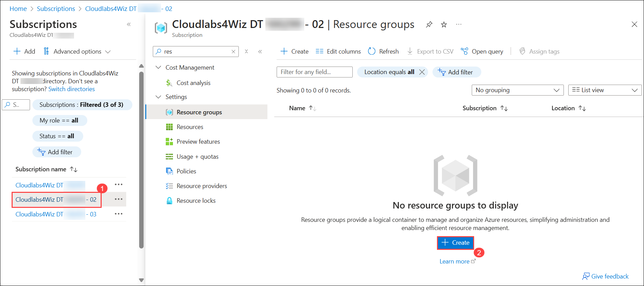Open Edit columns
The width and height of the screenshot is (644, 286).
(338, 52)
